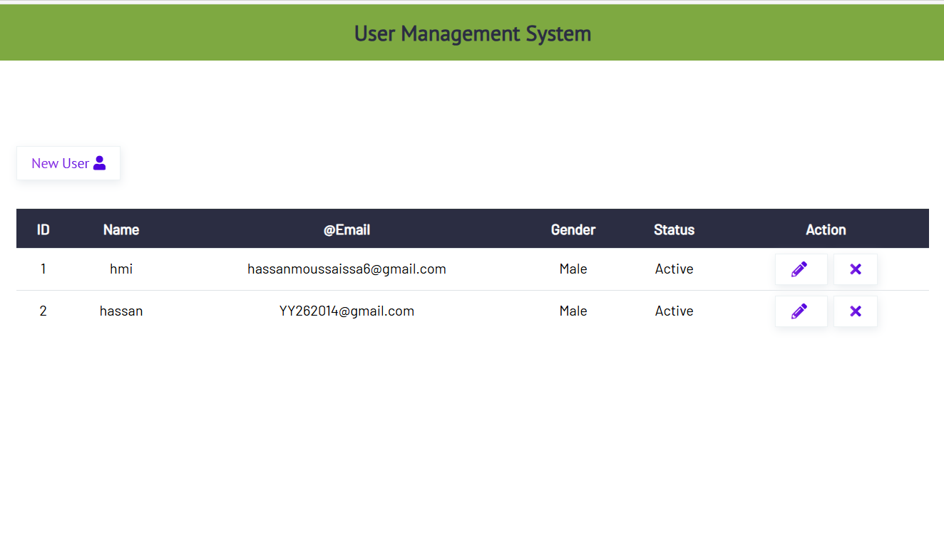Click the edit pencil icon for user hmi
Image resolution: width=944 pixels, height=560 pixels.
[x=801, y=269]
